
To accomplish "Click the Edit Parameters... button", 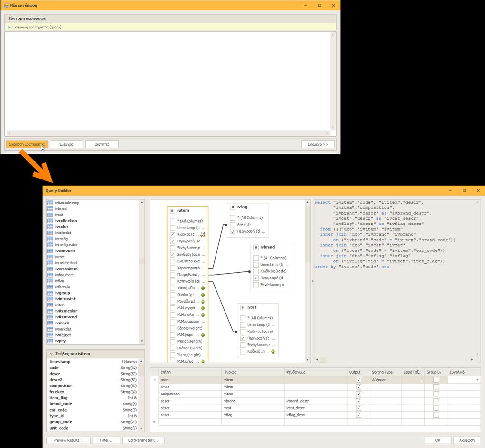I will [143, 440].
